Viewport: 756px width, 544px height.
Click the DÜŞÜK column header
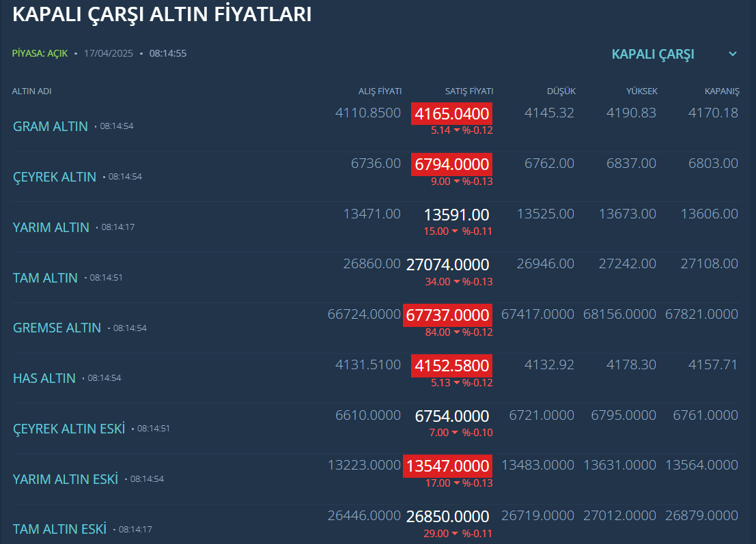click(561, 91)
